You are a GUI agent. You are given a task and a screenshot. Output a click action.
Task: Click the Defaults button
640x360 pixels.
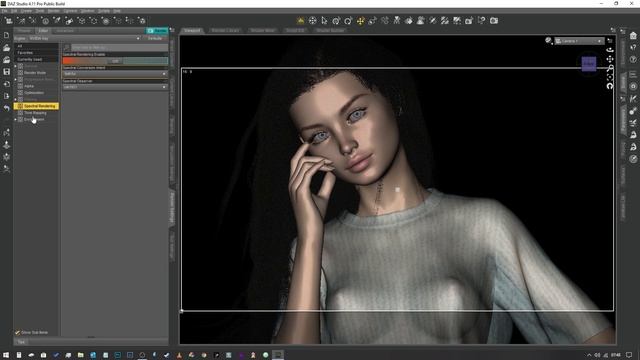155,38
